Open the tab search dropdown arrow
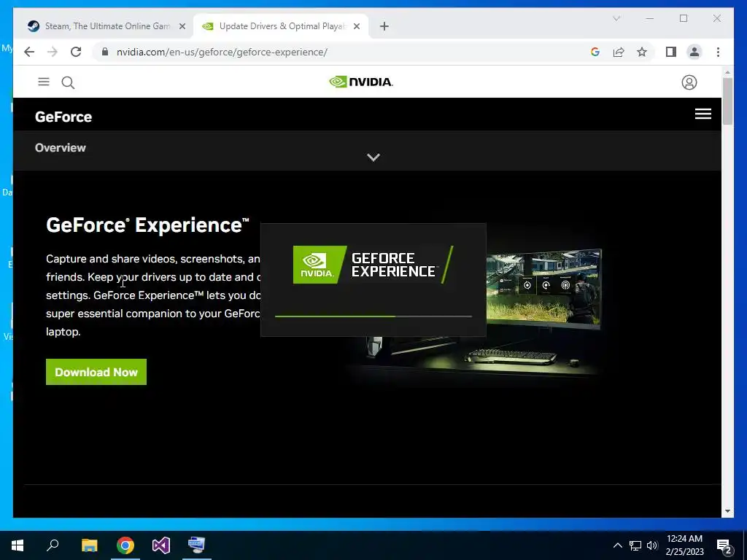Screen dimensions: 747x560 (616, 18)
